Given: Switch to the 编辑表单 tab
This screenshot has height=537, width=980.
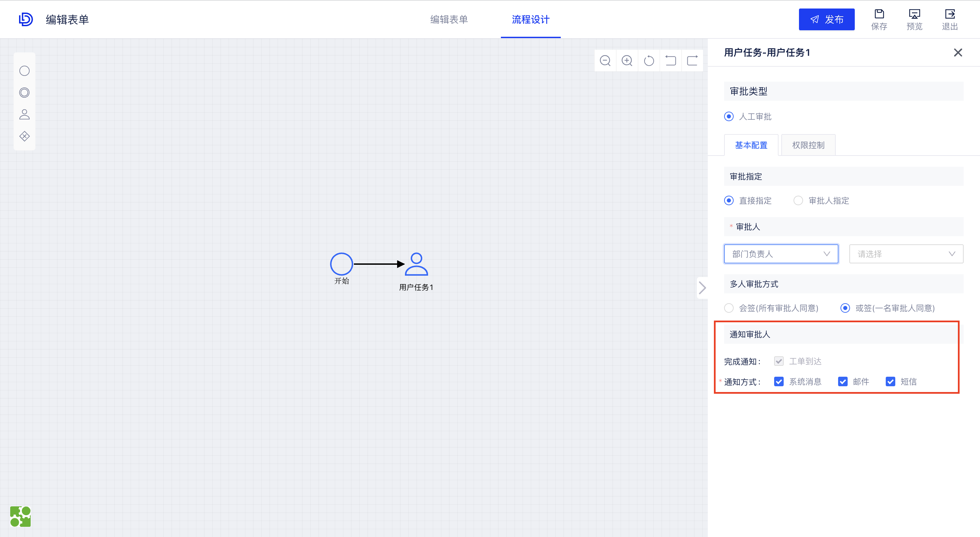Looking at the screenshot, I should [449, 19].
